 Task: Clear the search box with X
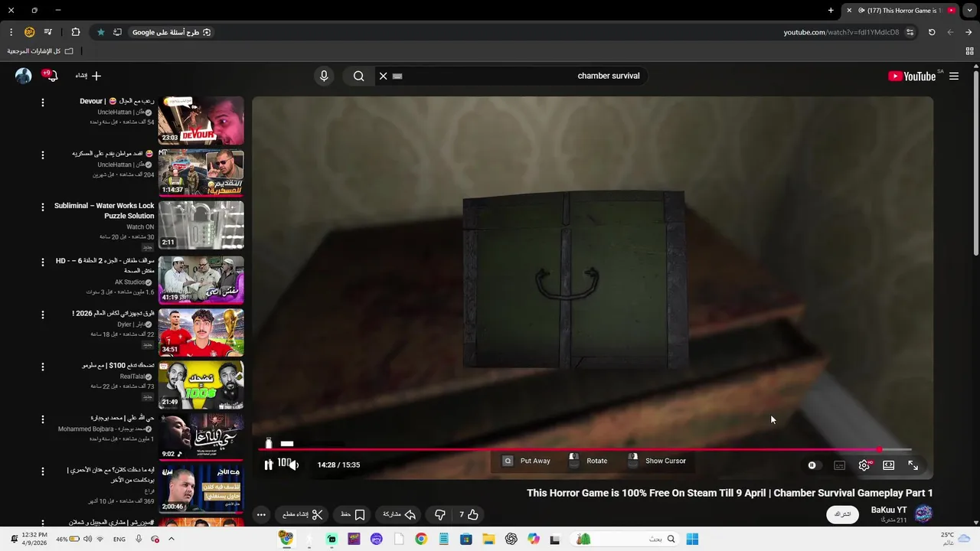click(383, 76)
